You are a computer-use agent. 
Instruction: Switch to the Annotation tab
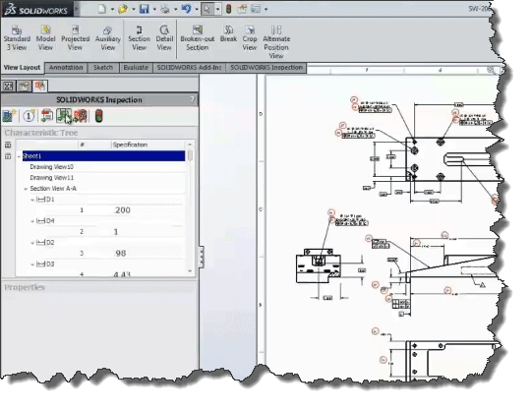(x=66, y=68)
